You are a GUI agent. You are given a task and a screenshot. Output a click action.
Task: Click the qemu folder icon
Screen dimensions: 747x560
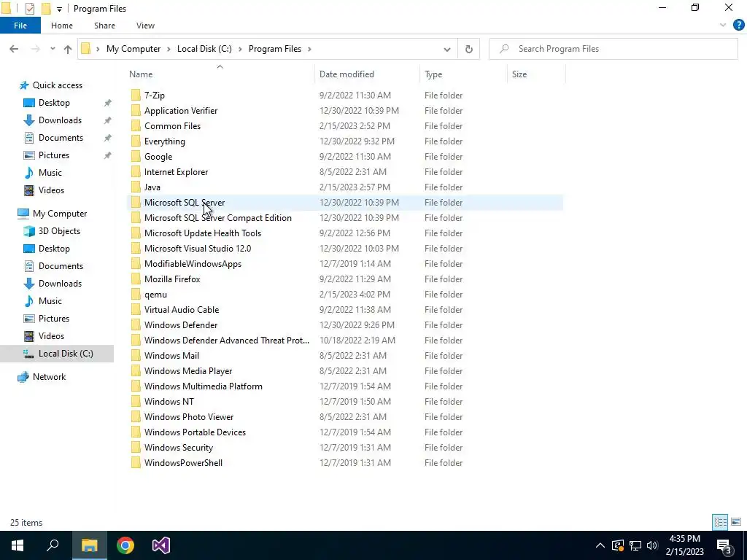pyautogui.click(x=136, y=295)
